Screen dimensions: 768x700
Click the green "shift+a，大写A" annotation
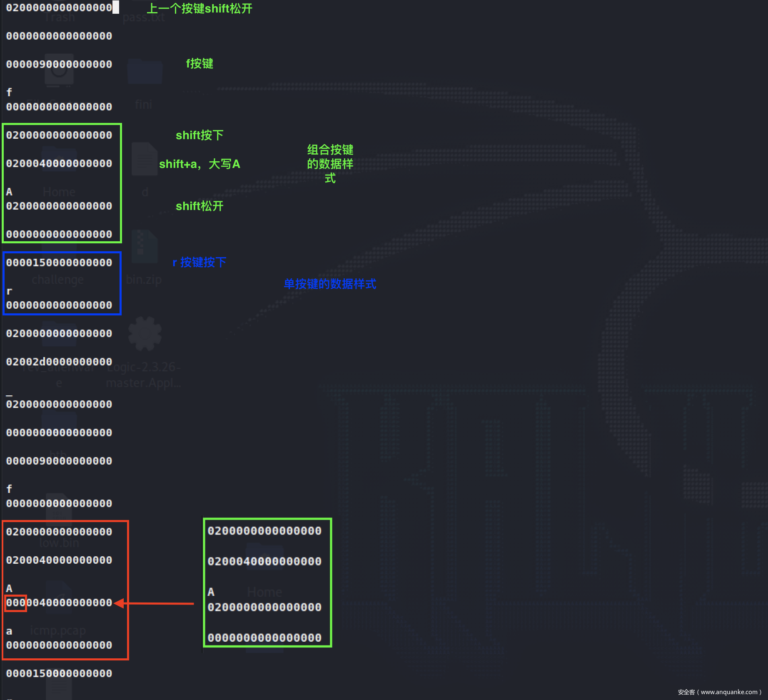(199, 164)
